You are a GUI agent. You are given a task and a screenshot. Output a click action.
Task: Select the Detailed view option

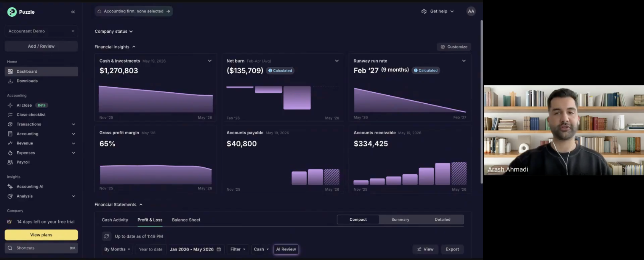click(442, 220)
